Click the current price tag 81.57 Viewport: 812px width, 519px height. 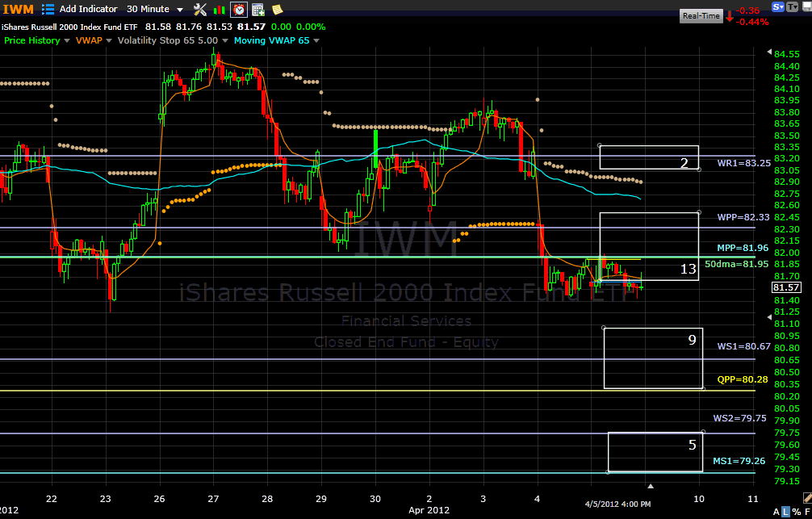tap(786, 287)
